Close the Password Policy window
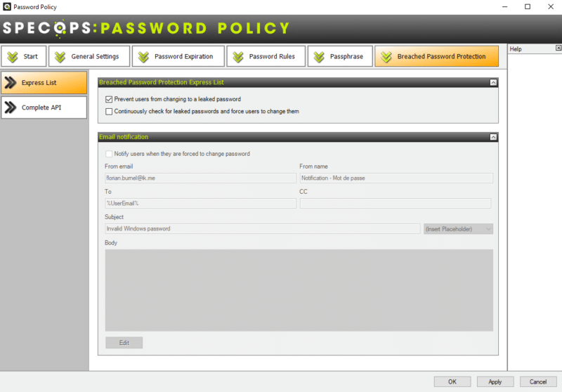 (x=551, y=7)
